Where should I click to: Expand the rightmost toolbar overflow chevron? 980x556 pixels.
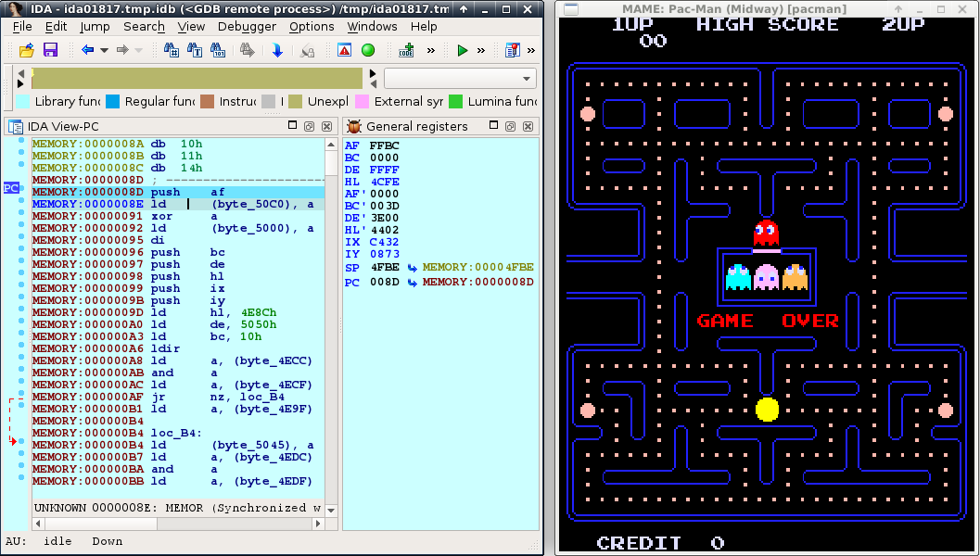(x=530, y=51)
